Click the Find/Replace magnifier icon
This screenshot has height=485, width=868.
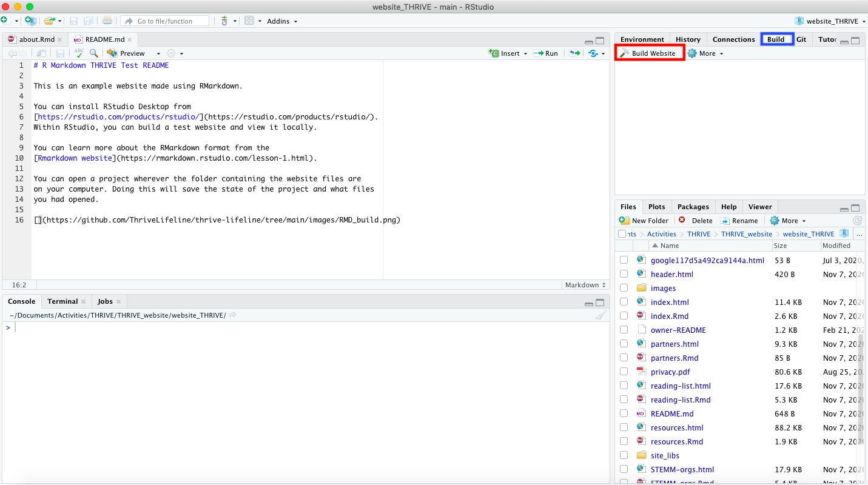[x=94, y=53]
